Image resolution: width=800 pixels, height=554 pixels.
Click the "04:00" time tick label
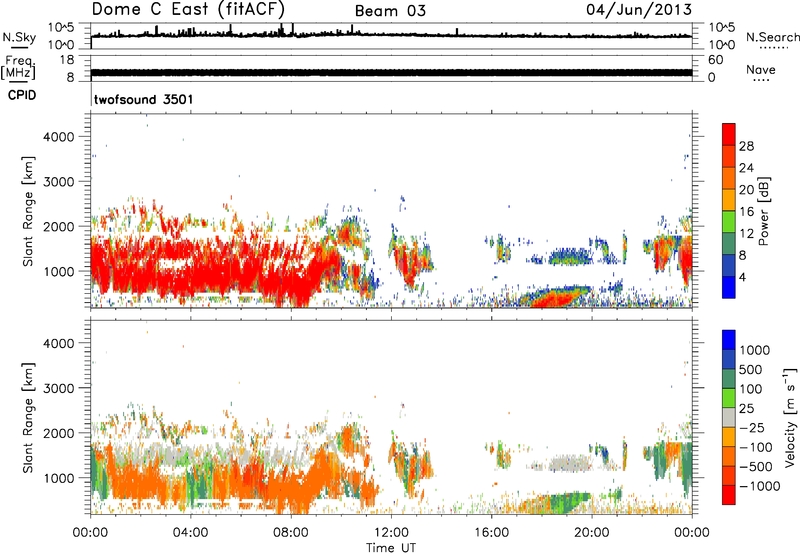(x=190, y=533)
